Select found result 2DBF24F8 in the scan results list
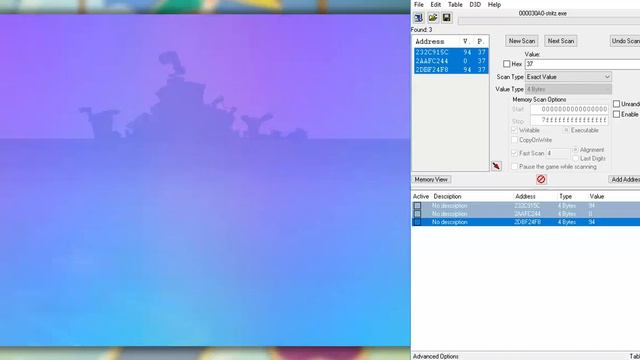The image size is (640, 360). (x=451, y=69)
